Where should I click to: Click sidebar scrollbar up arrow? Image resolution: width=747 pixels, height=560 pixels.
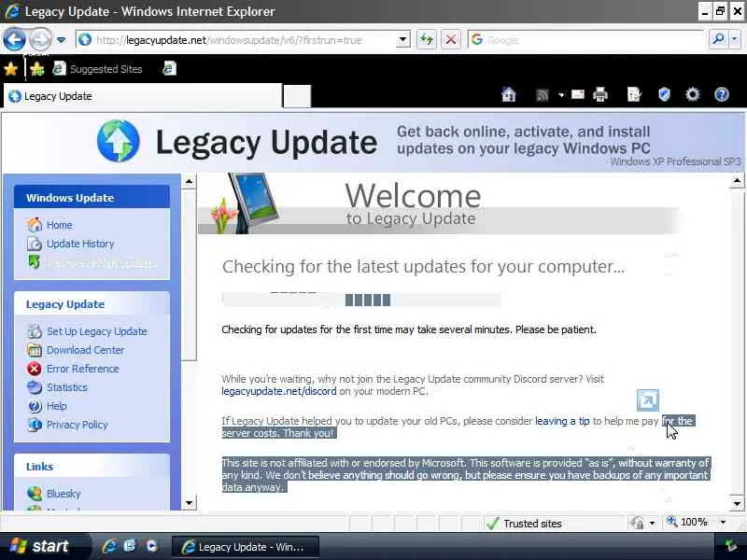click(x=190, y=181)
